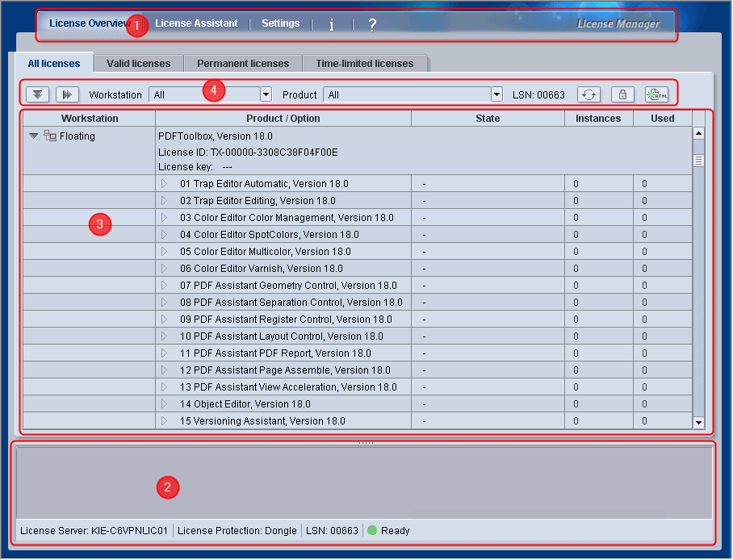Sort by the State column header
This screenshot has width=733, height=560.
488,119
